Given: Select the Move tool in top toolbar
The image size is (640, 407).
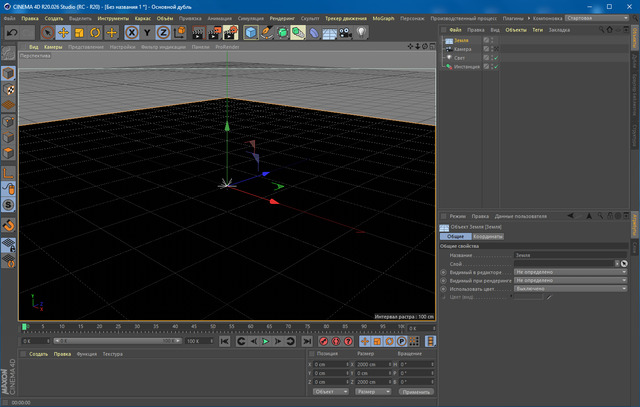Looking at the screenshot, I should [x=63, y=33].
